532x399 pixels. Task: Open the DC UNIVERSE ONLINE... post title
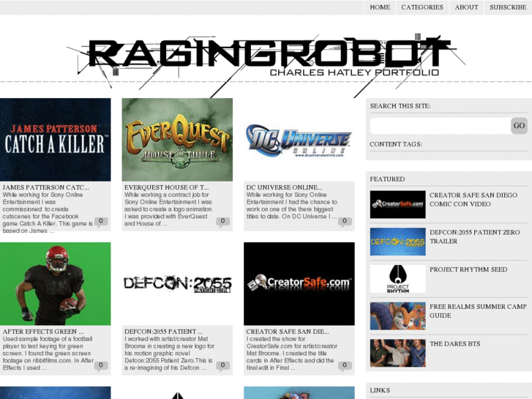pyautogui.click(x=285, y=187)
